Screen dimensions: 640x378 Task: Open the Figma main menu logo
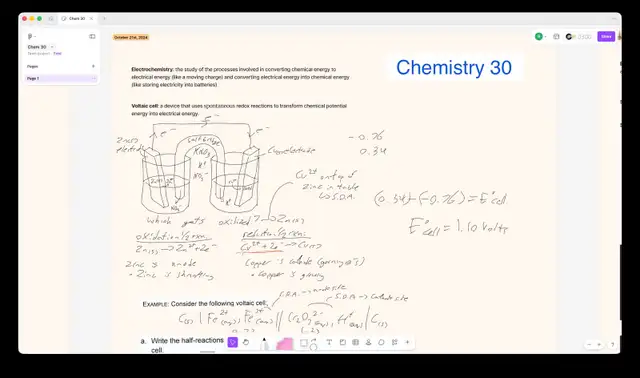pyautogui.click(x=30, y=36)
